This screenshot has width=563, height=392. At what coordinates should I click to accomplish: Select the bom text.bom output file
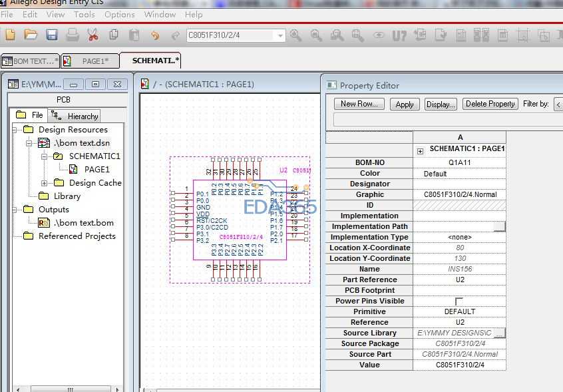tap(83, 223)
